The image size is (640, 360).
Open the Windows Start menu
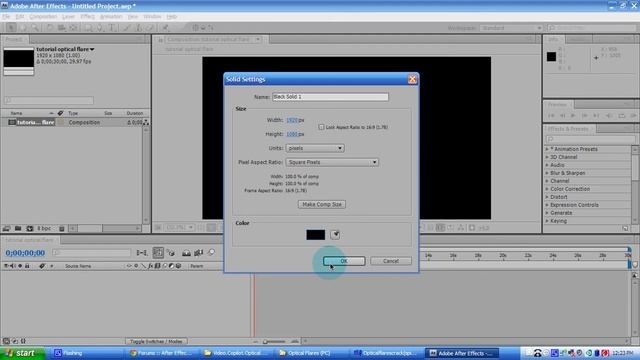tap(22, 353)
